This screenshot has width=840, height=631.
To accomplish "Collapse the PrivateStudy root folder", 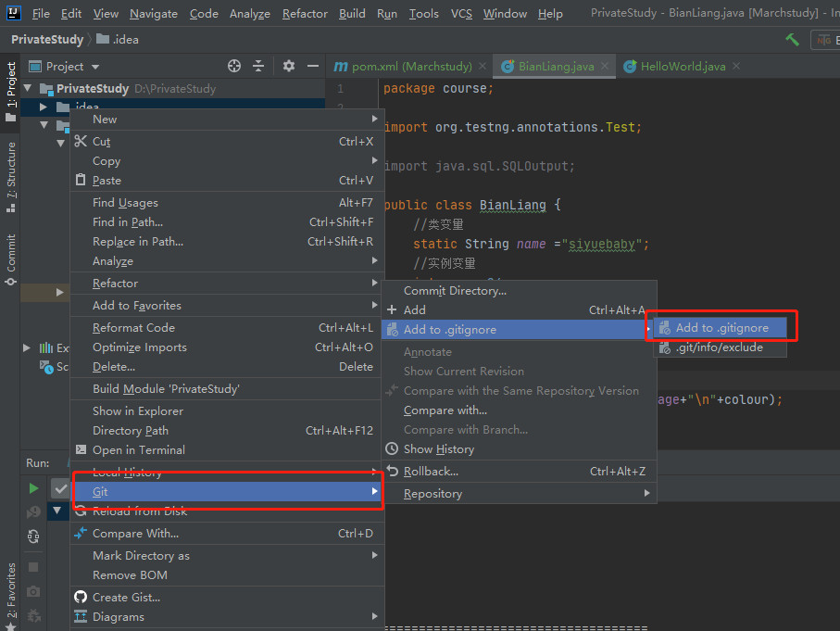I will pos(28,89).
